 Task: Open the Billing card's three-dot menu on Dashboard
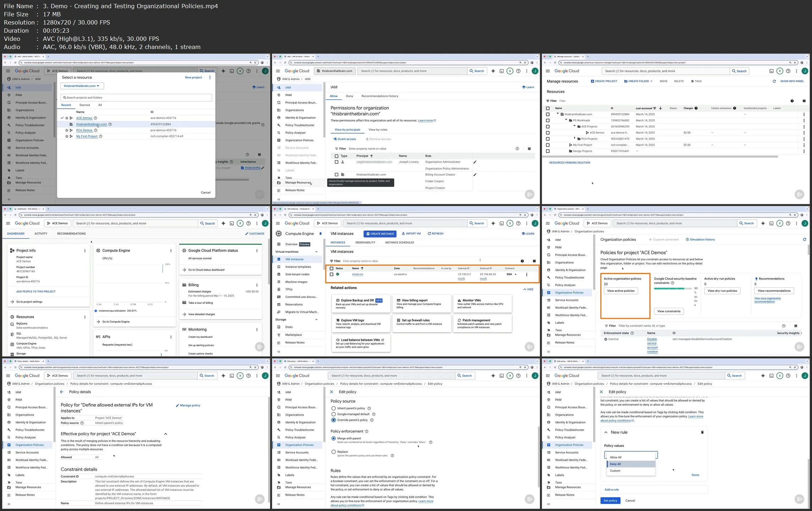257,285
